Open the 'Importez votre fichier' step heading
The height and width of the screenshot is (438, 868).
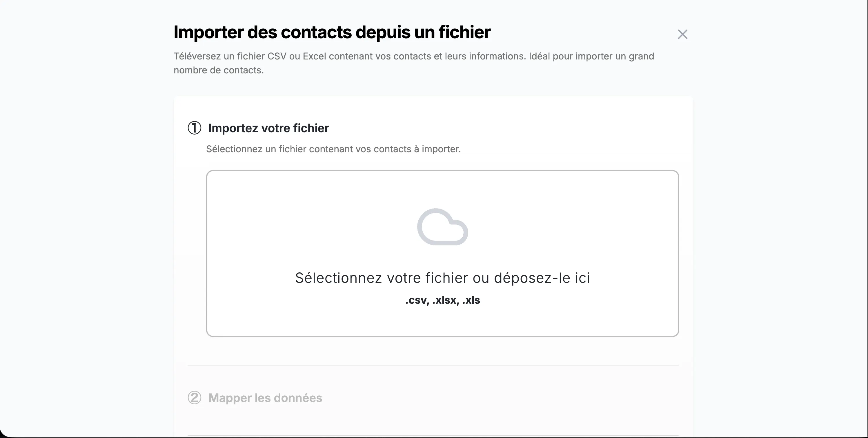268,128
